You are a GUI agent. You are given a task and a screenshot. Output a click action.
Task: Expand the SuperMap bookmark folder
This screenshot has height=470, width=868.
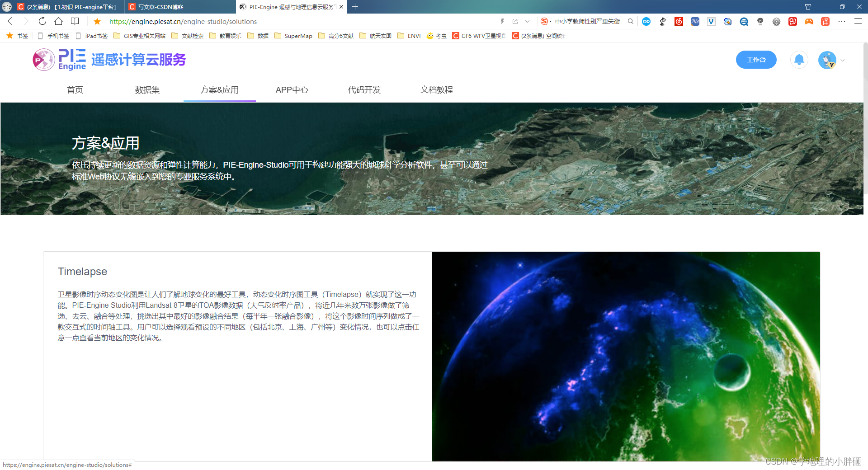tap(293, 36)
